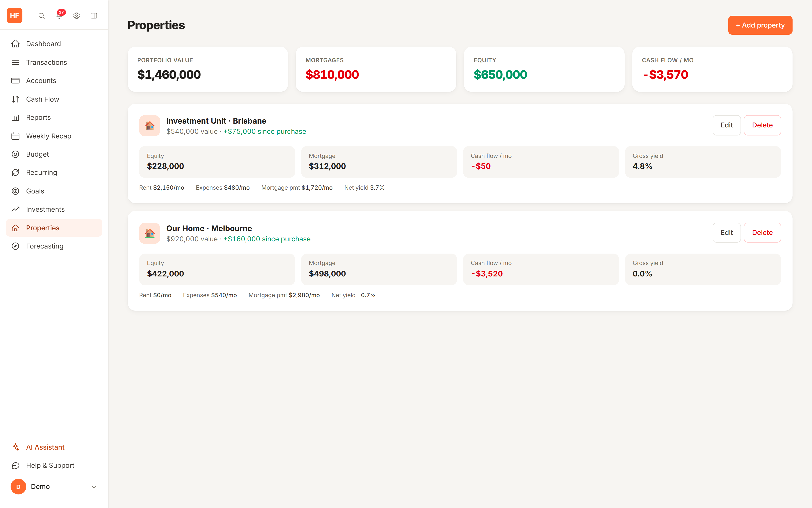Click '+$160,000 since purchase' text
812x508 pixels.
click(x=267, y=239)
